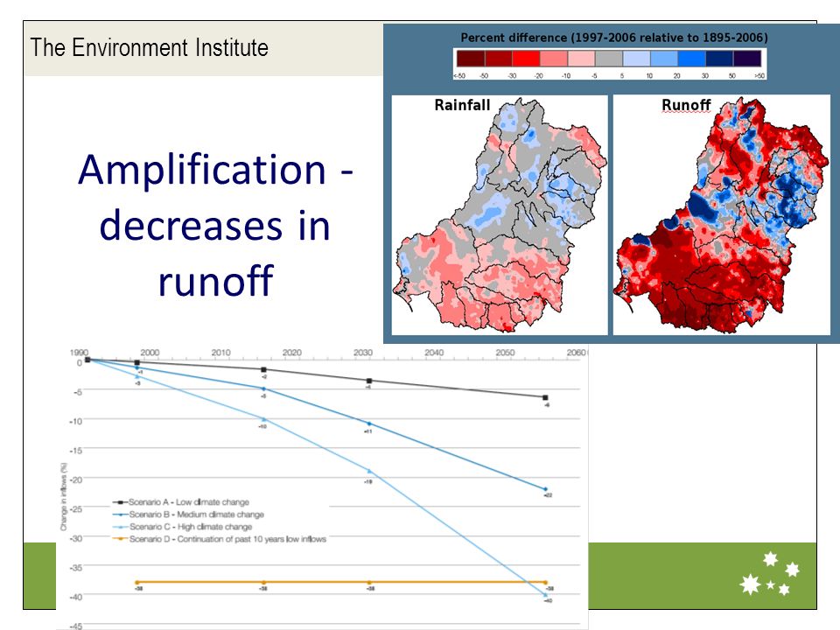Click the '2030' x-axis label
840x630 pixels.
(x=363, y=353)
